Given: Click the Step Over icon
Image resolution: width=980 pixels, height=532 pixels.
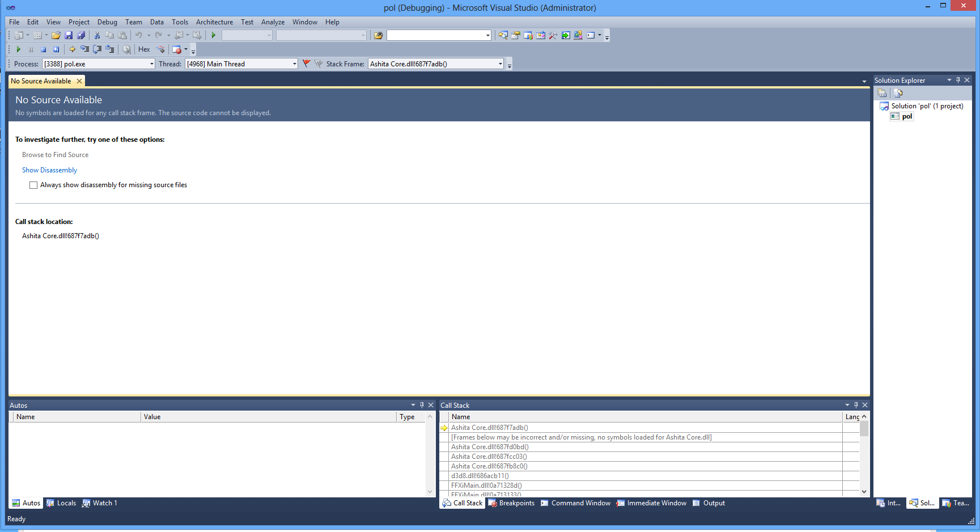Looking at the screenshot, I should coord(97,49).
